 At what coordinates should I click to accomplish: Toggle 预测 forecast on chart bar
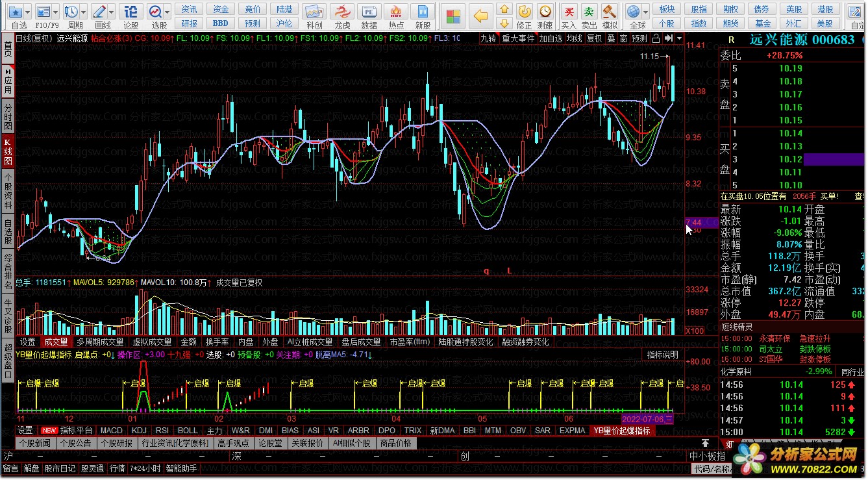(x=639, y=38)
